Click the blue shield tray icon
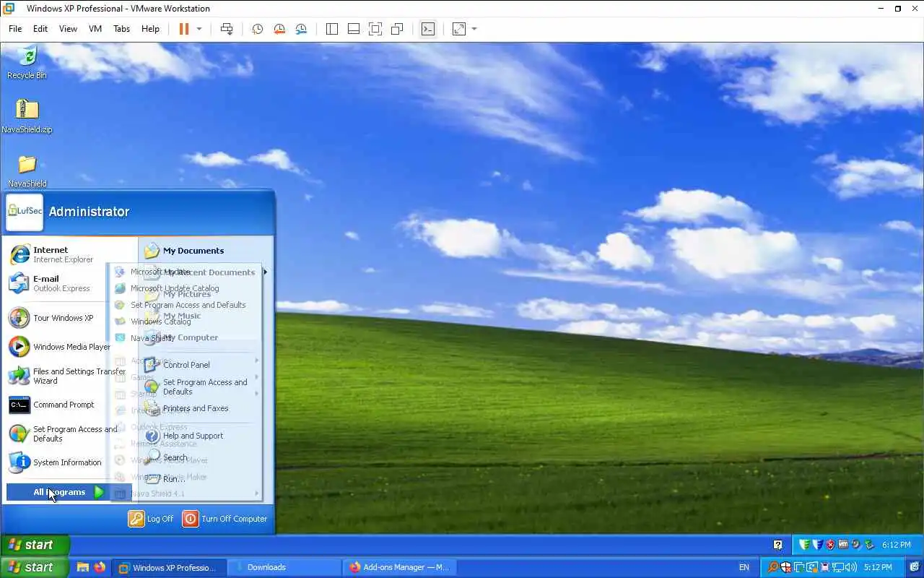Image resolution: width=924 pixels, height=578 pixels. click(818, 545)
